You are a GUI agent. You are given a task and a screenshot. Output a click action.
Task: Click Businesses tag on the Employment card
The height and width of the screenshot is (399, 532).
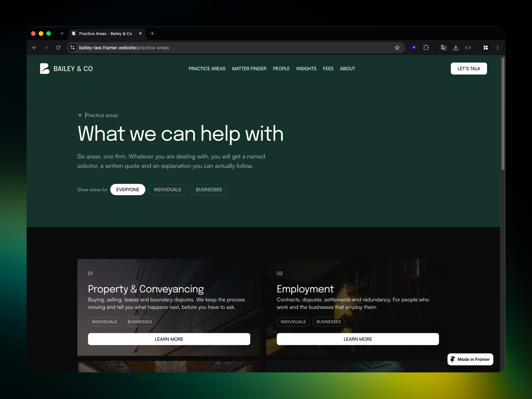329,322
